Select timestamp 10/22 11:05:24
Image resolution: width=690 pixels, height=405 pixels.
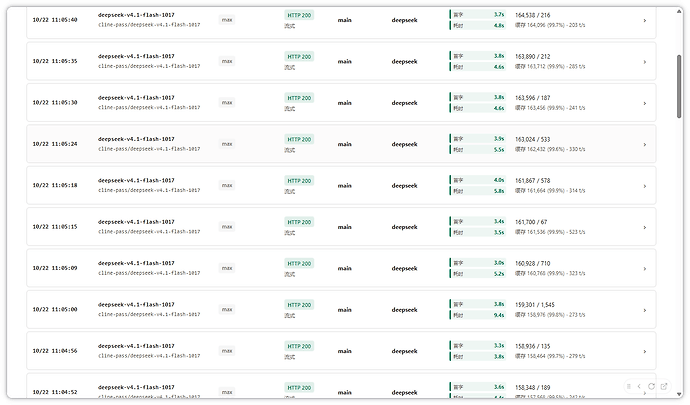(55, 144)
